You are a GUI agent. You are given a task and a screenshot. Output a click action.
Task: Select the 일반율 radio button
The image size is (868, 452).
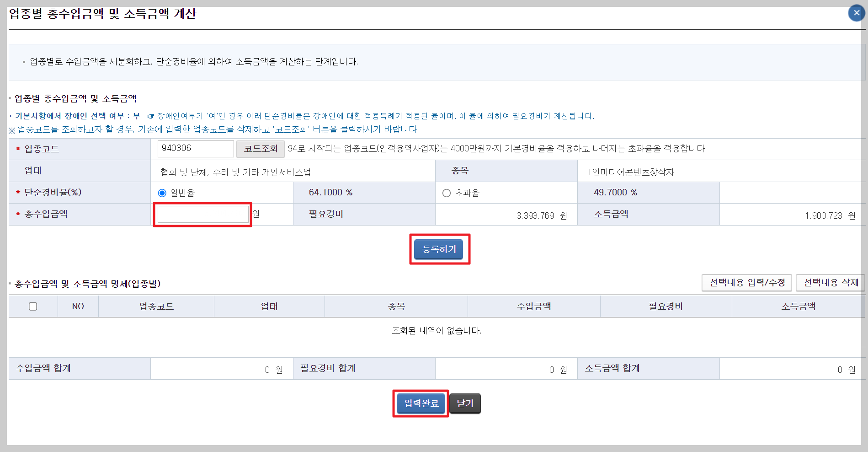(x=162, y=193)
